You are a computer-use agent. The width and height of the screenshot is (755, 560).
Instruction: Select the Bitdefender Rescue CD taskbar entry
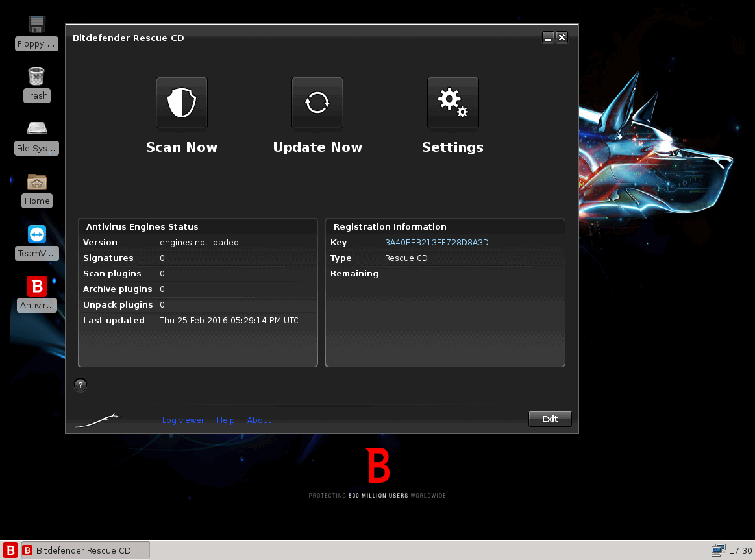tap(84, 550)
